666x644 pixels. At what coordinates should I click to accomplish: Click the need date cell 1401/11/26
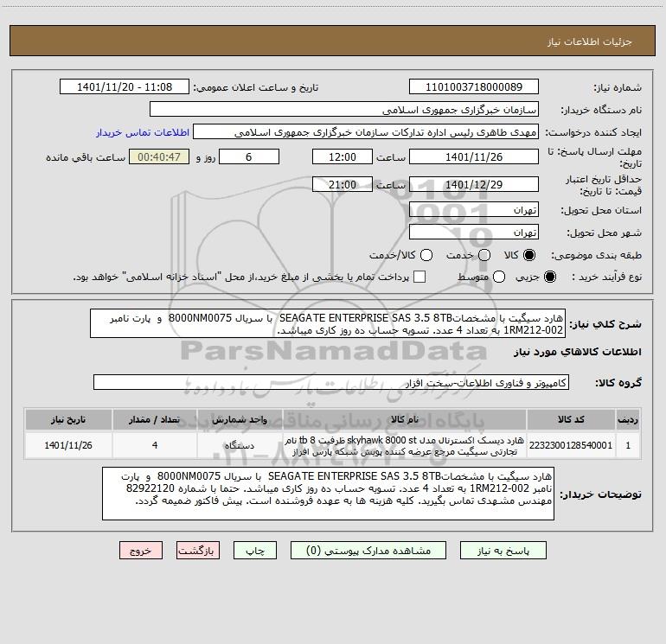click(x=68, y=445)
